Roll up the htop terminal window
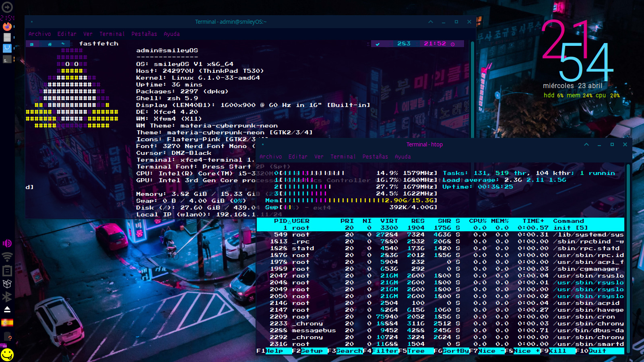 586,144
